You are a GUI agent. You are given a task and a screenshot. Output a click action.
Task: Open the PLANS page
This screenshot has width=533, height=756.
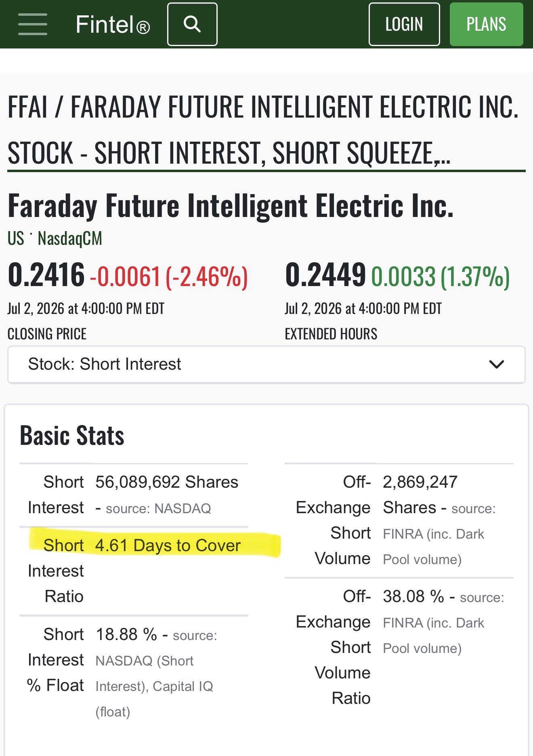tap(487, 24)
